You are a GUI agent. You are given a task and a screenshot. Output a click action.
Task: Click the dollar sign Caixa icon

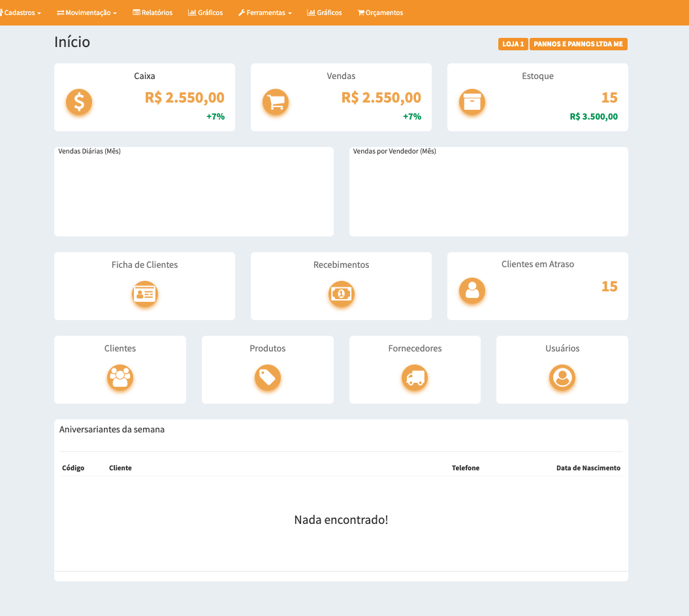79,102
